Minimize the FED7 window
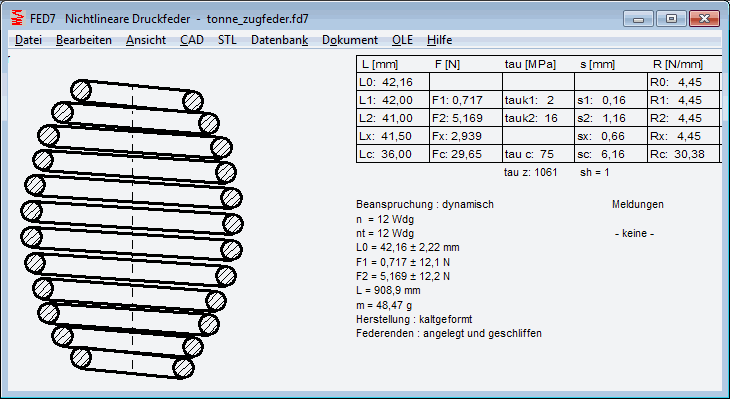Viewport: 730px width, 399px height. click(x=638, y=19)
